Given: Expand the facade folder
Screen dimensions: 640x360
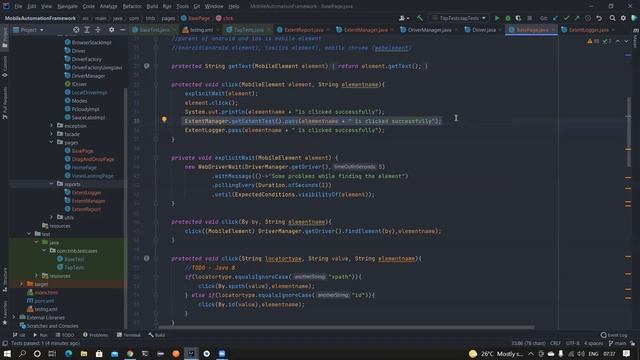Looking at the screenshot, I should coord(51,134).
